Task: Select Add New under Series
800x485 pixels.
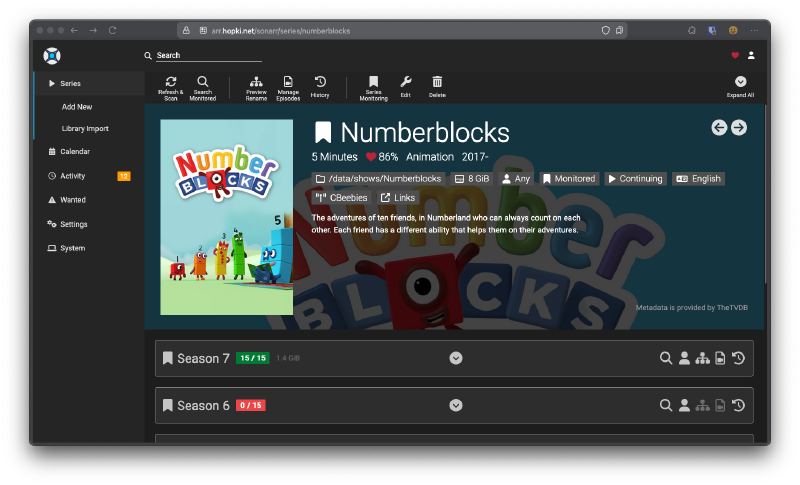Action: point(77,106)
